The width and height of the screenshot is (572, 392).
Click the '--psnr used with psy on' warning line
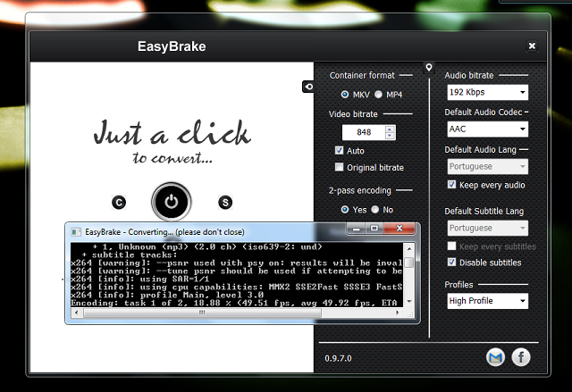click(x=236, y=263)
